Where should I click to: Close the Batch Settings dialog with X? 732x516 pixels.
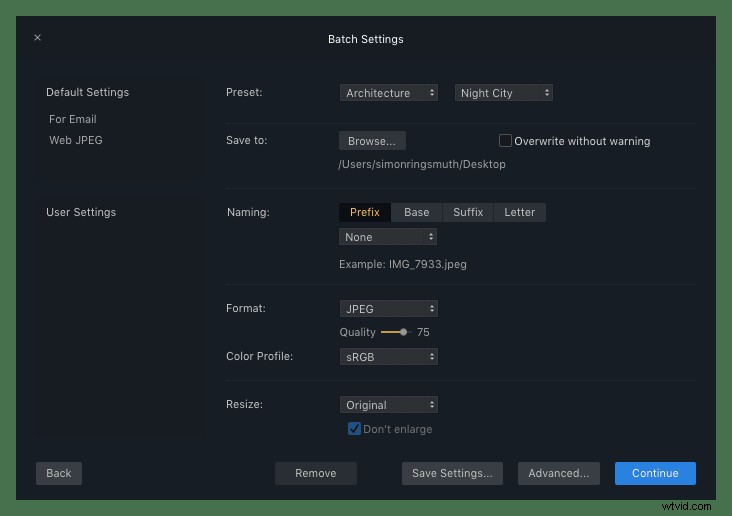point(37,38)
